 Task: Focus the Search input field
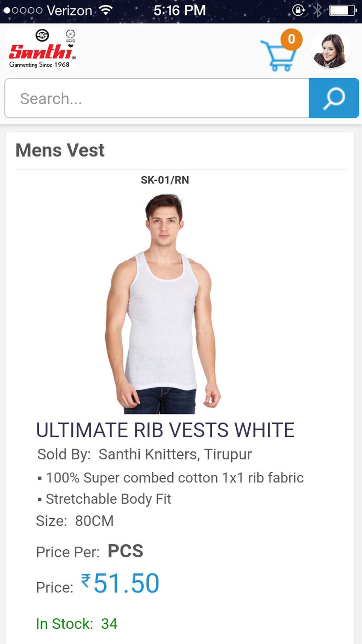click(x=157, y=98)
